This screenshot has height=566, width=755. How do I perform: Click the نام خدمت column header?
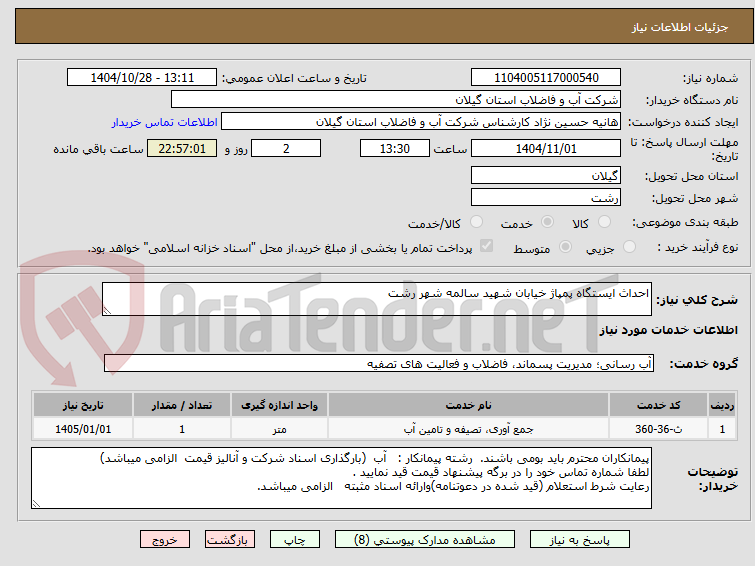click(469, 405)
